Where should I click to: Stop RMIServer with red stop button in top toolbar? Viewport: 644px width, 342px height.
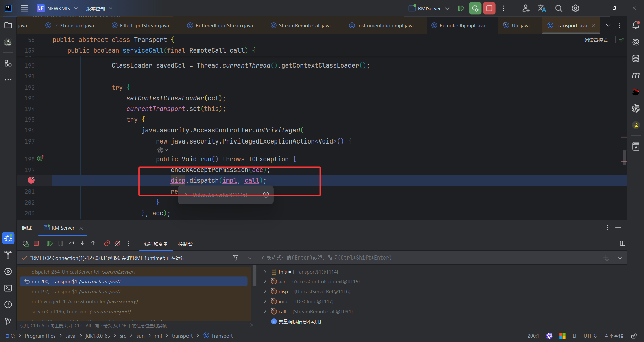489,8
